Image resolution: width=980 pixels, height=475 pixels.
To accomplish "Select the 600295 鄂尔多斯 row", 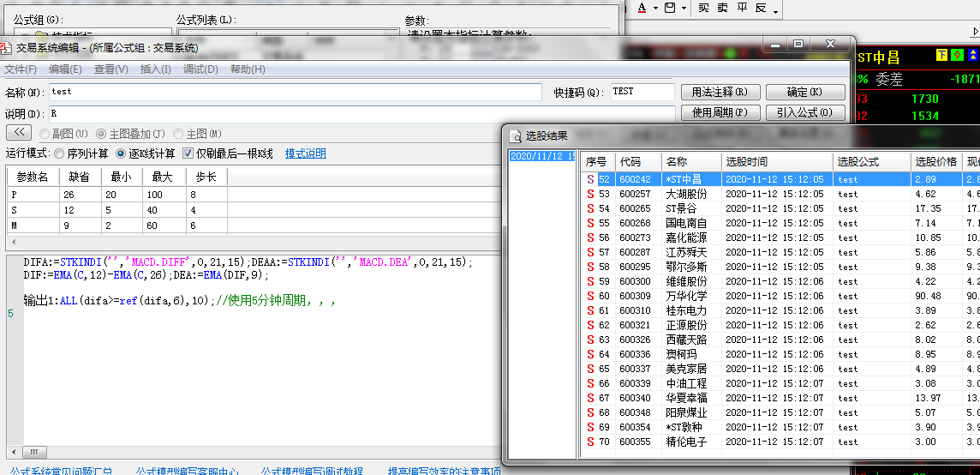I will coord(780,267).
